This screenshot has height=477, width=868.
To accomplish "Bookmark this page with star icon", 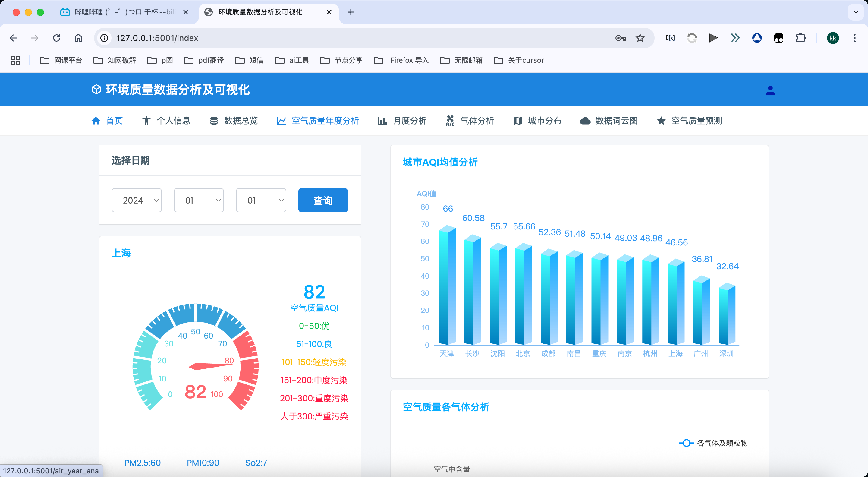I will [x=640, y=38].
